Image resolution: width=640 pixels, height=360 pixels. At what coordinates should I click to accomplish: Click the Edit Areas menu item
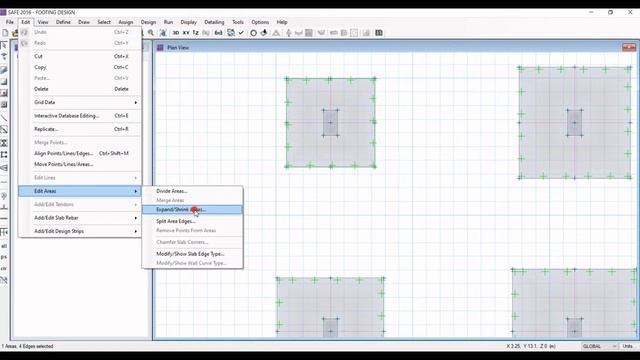pyautogui.click(x=80, y=191)
